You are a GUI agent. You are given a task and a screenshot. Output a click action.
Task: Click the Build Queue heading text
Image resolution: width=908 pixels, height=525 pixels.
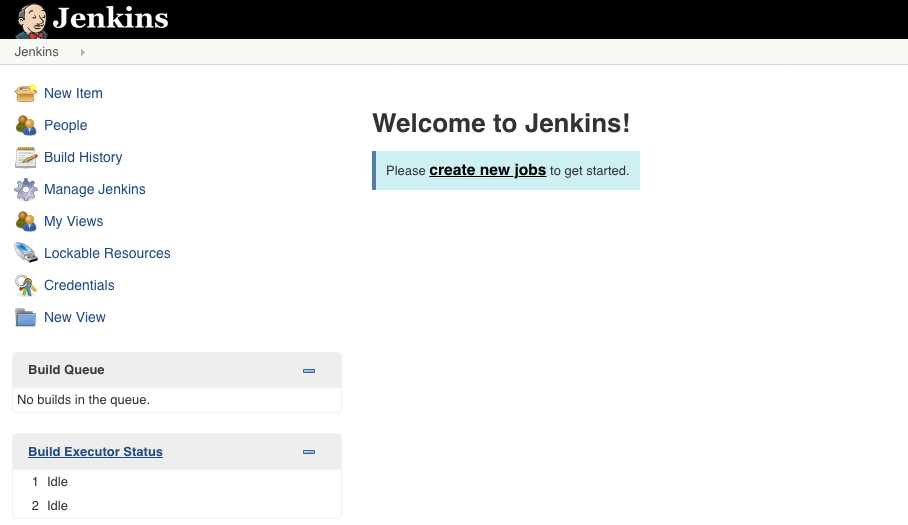[67, 370]
